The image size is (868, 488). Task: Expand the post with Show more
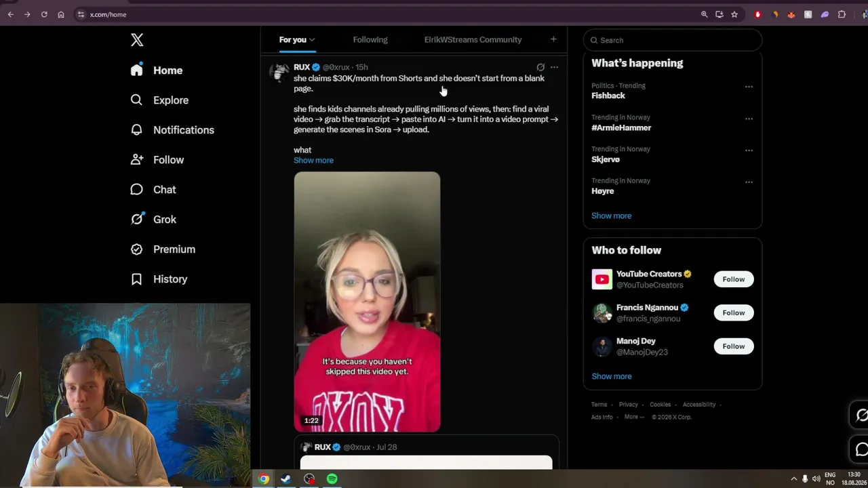click(x=313, y=161)
